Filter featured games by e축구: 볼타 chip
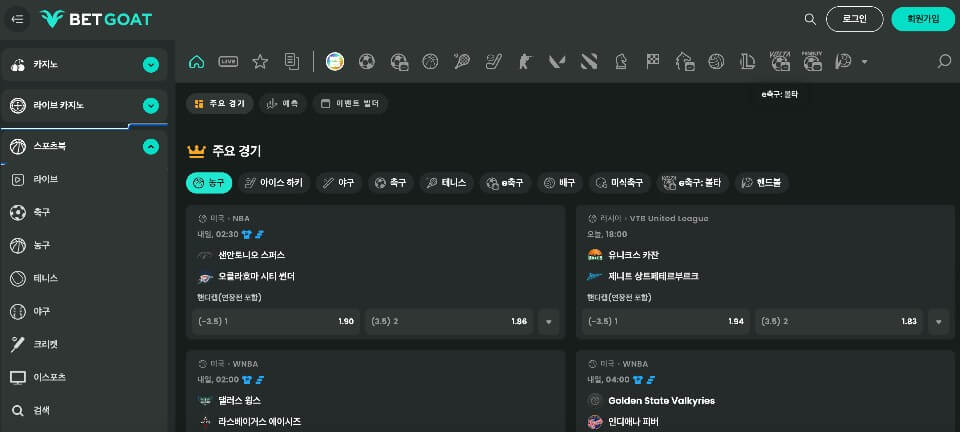The image size is (960, 432). (x=692, y=182)
